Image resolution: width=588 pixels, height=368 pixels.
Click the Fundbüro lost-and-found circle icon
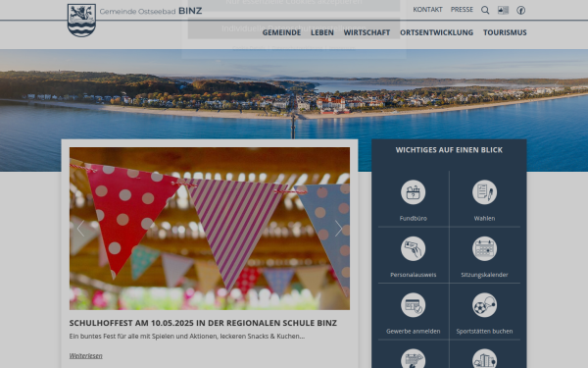[x=413, y=192]
